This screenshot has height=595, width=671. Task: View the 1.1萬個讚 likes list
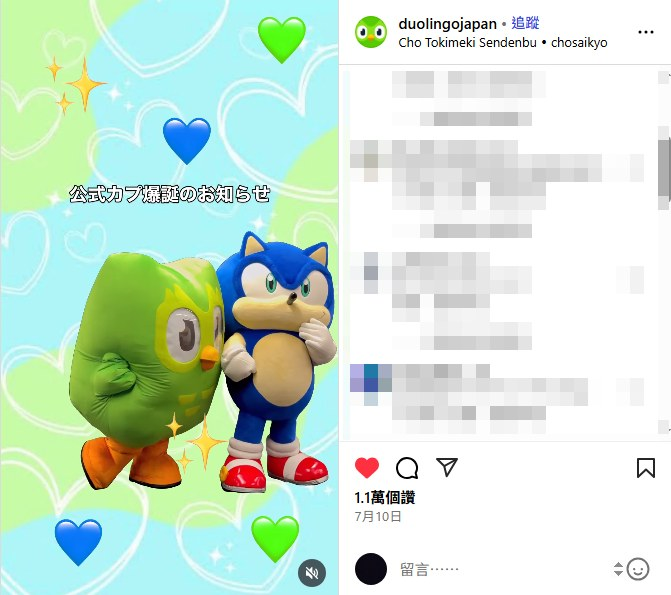click(384, 497)
